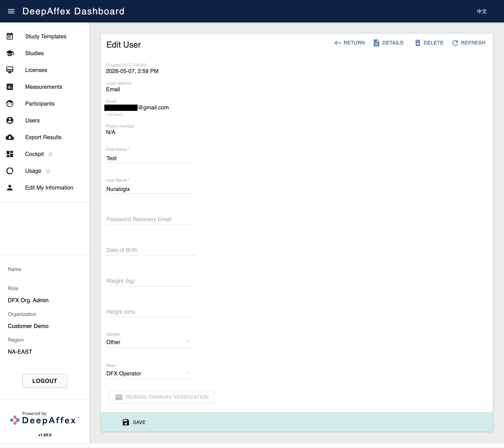The width and height of the screenshot is (504, 448).
Task: Switch language with the 中文 link
Action: point(482,11)
